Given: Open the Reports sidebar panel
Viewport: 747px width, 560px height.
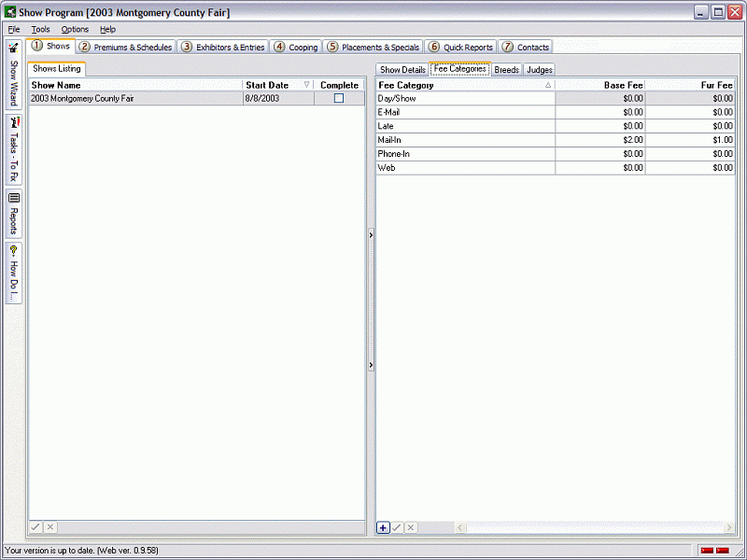Looking at the screenshot, I should pos(13,214).
